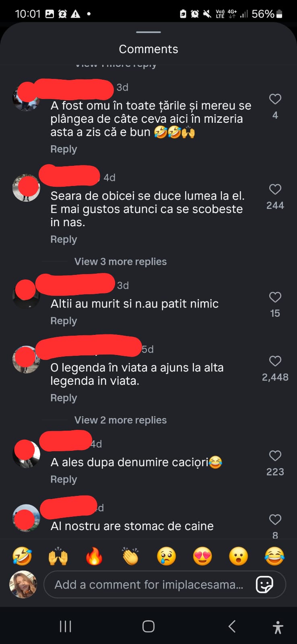Image resolution: width=297 pixels, height=644 pixels.
Task: Focus the 'Add a comment' text field
Action: tap(148, 584)
